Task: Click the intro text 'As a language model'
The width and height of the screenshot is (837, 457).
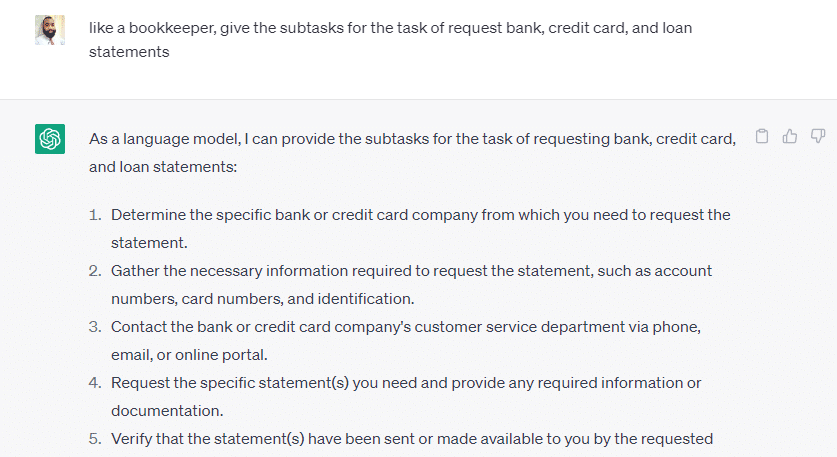Action: (x=412, y=153)
